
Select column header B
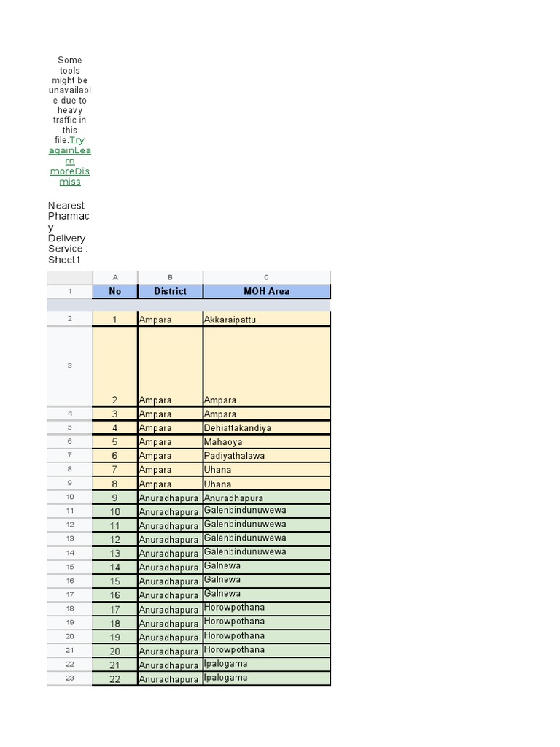(x=171, y=277)
